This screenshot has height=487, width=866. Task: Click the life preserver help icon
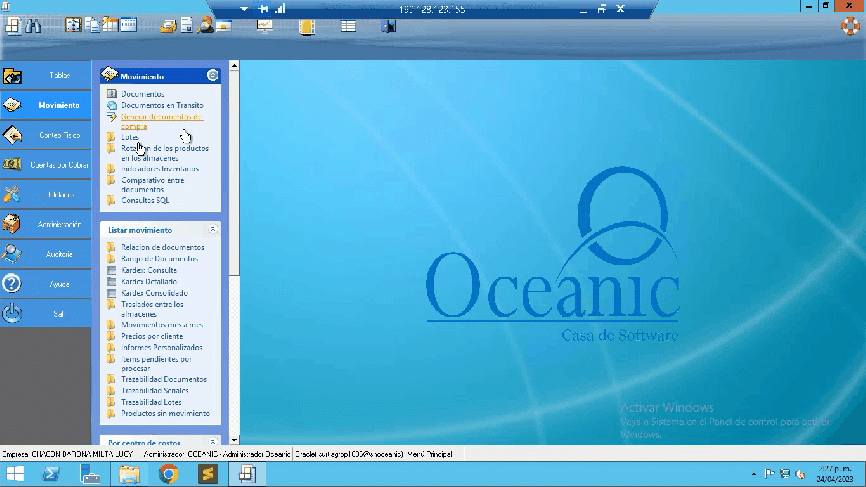click(849, 25)
